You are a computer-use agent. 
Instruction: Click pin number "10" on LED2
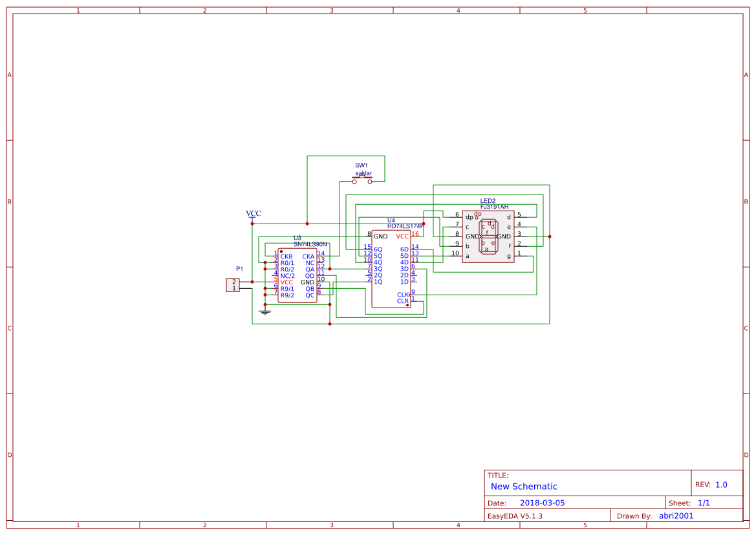(x=455, y=253)
